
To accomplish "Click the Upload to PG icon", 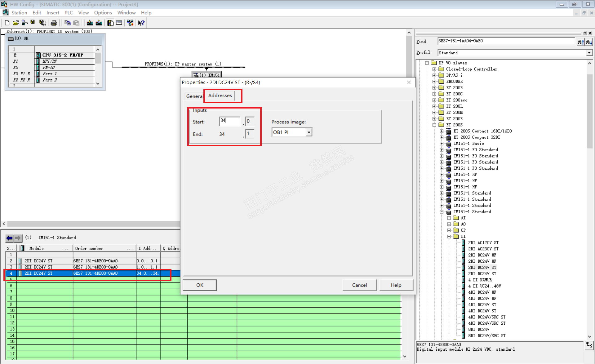I will (x=99, y=23).
